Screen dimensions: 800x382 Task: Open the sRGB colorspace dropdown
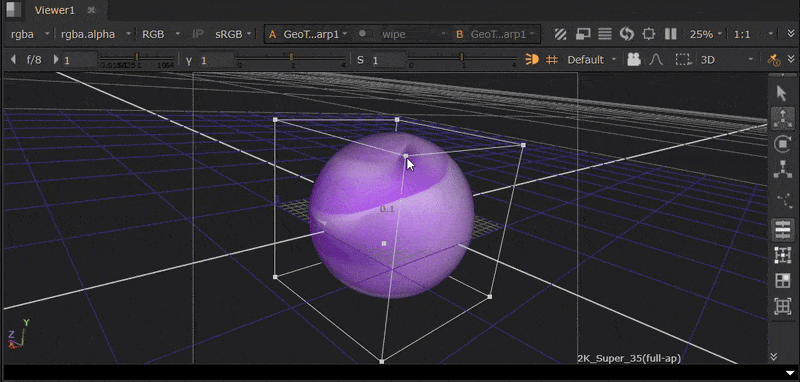coord(234,34)
